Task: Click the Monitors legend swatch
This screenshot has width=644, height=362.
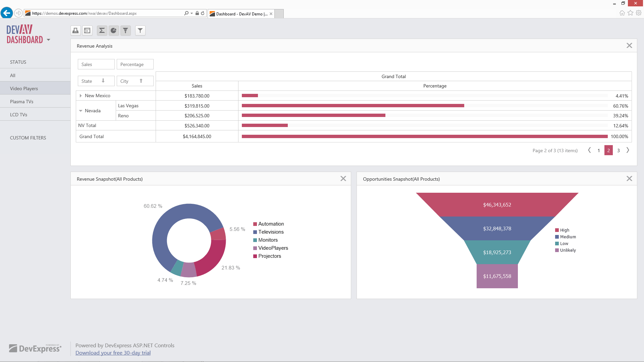Action: pyautogui.click(x=255, y=240)
